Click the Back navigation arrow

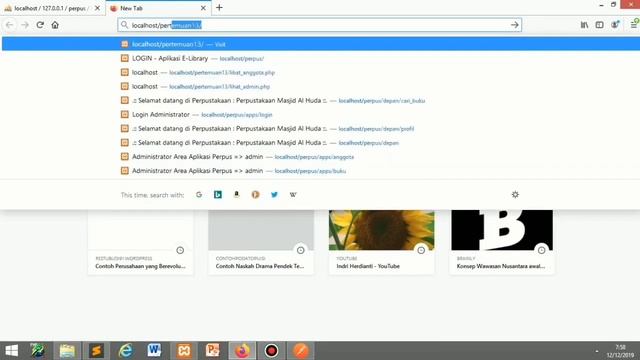coord(9,25)
